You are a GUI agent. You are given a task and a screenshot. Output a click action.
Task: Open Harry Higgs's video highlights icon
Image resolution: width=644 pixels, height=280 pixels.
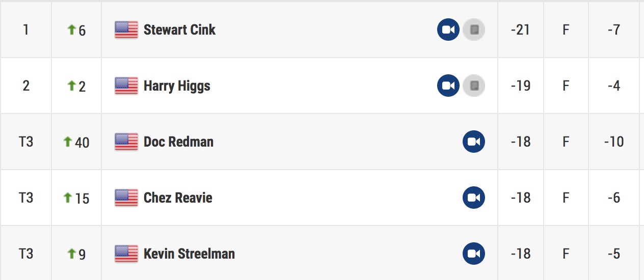(x=448, y=86)
